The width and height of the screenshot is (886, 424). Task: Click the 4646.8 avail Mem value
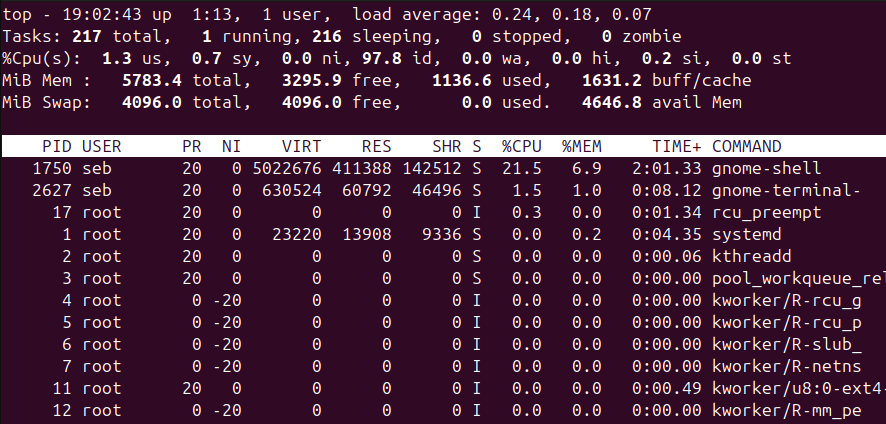(x=611, y=102)
